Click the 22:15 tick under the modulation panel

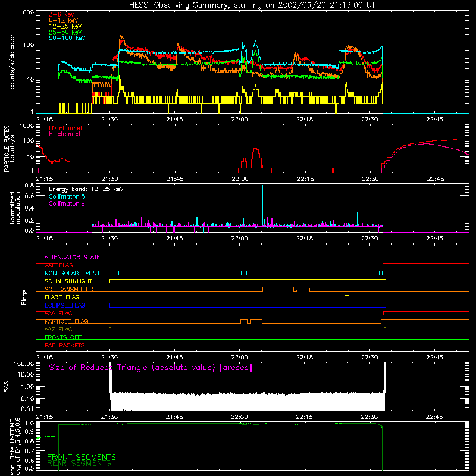305,239
